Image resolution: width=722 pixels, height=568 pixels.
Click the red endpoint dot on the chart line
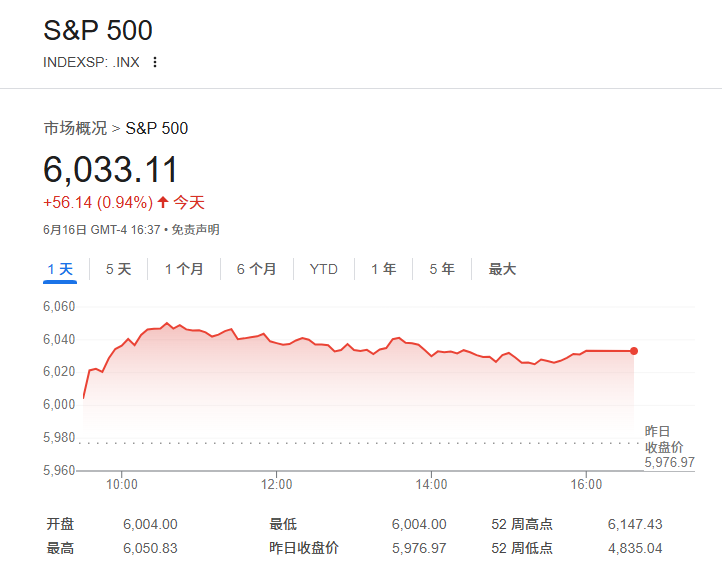(634, 351)
